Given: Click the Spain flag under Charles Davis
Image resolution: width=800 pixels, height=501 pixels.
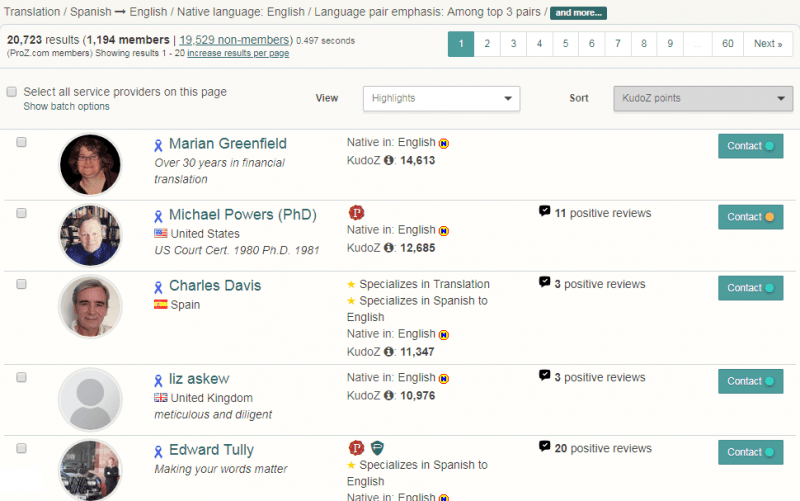Looking at the screenshot, I should point(160,305).
